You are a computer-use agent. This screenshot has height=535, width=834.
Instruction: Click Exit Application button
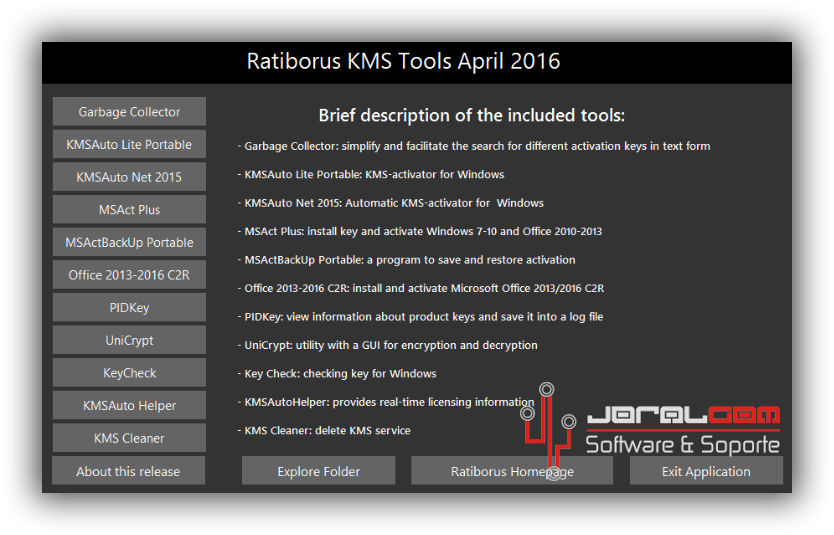(706, 471)
